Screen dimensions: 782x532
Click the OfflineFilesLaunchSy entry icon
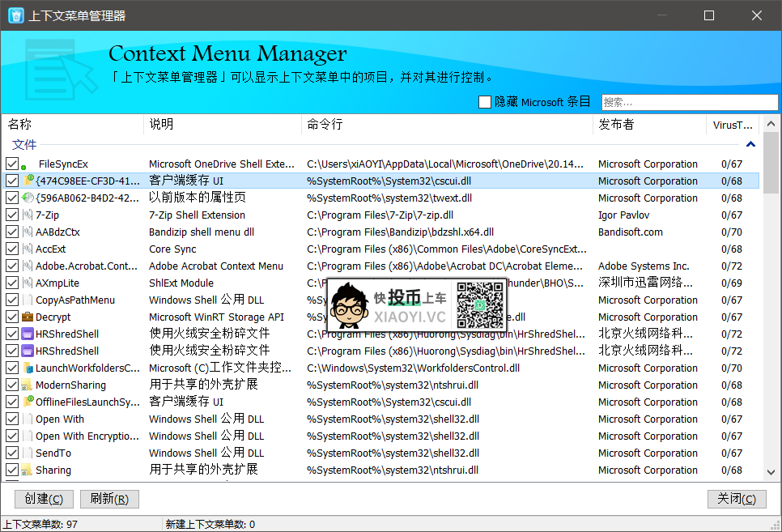[27, 402]
